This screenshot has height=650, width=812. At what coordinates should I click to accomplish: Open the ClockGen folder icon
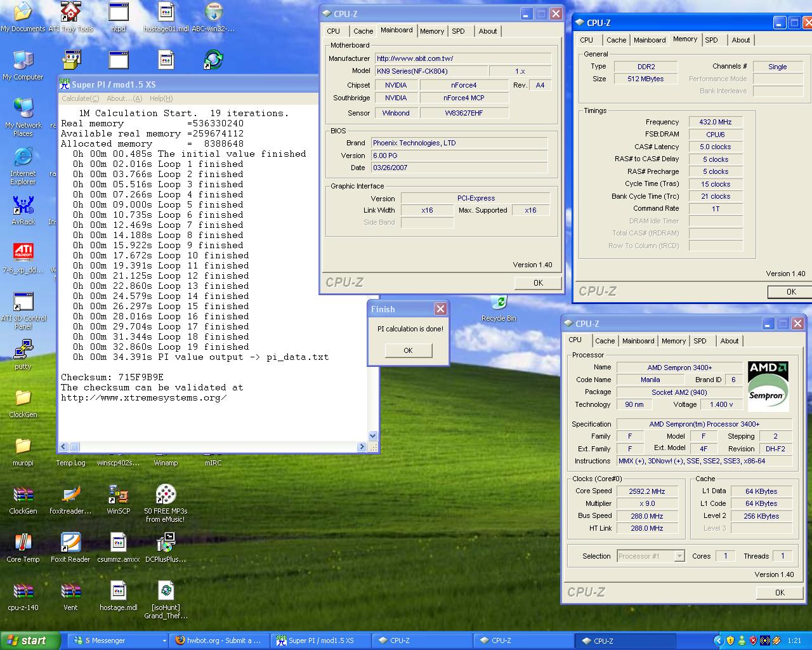[x=23, y=403]
